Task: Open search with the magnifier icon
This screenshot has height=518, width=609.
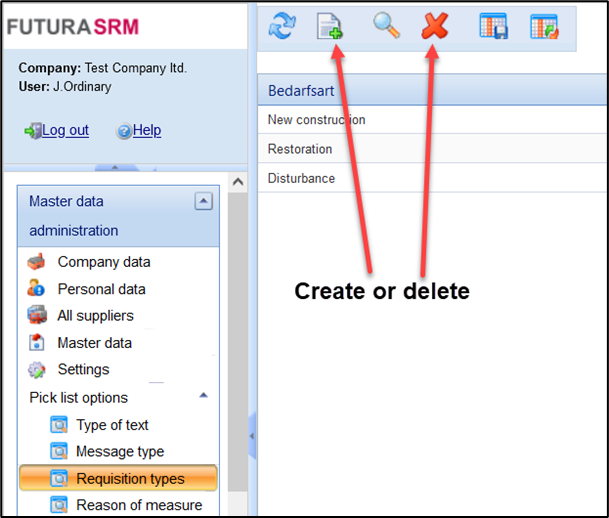Action: pyautogui.click(x=386, y=27)
